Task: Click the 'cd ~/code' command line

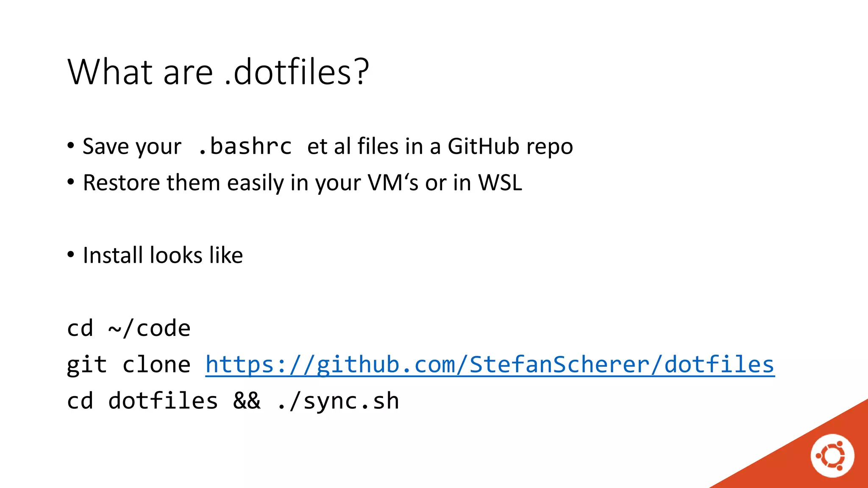Action: tap(129, 328)
